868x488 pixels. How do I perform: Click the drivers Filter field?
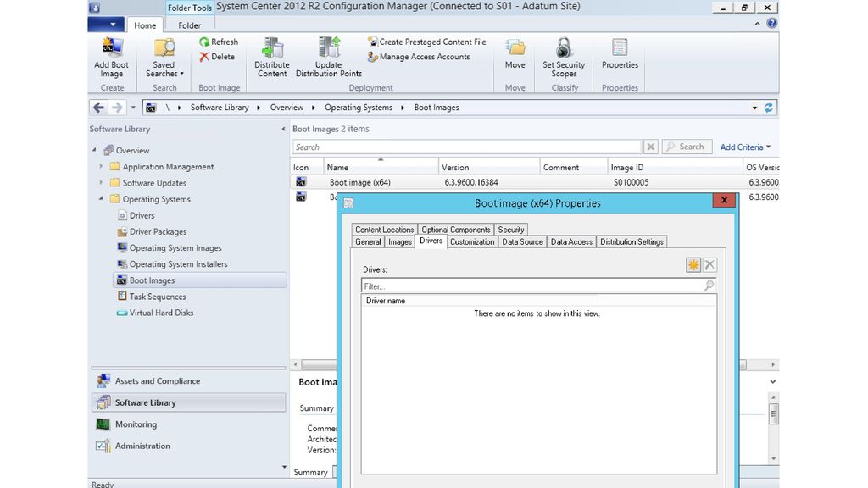[532, 286]
